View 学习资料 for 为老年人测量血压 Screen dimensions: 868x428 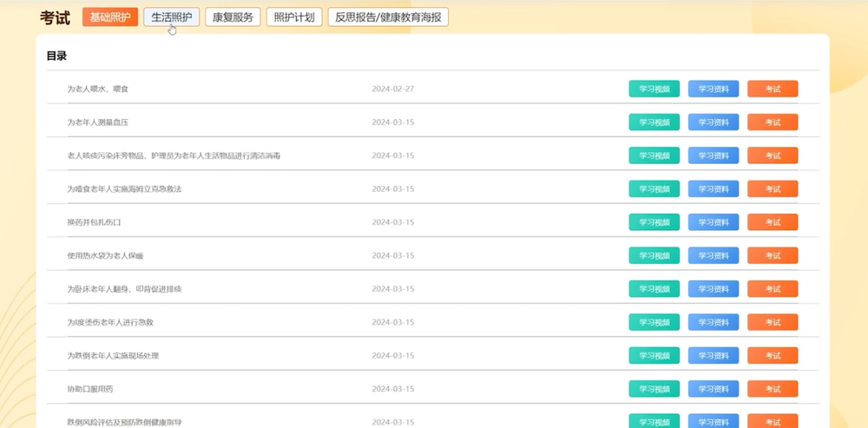point(713,122)
